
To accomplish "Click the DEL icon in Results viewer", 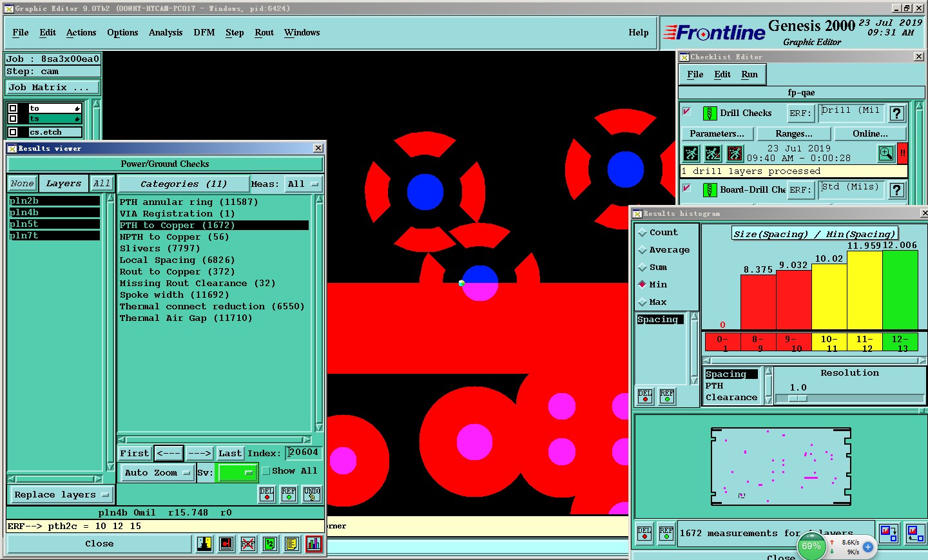I will 267,494.
